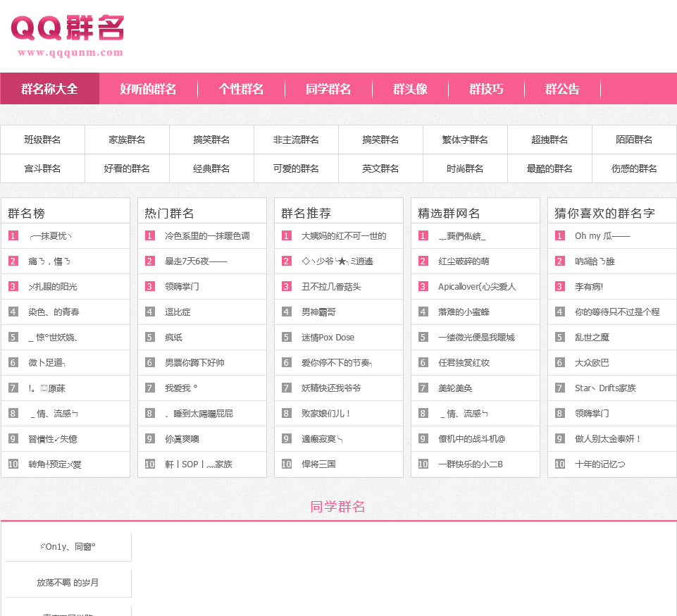This screenshot has height=616, width=677.
Task: Click 睡到太陽曬屁屁 entry
Action: [x=199, y=414]
